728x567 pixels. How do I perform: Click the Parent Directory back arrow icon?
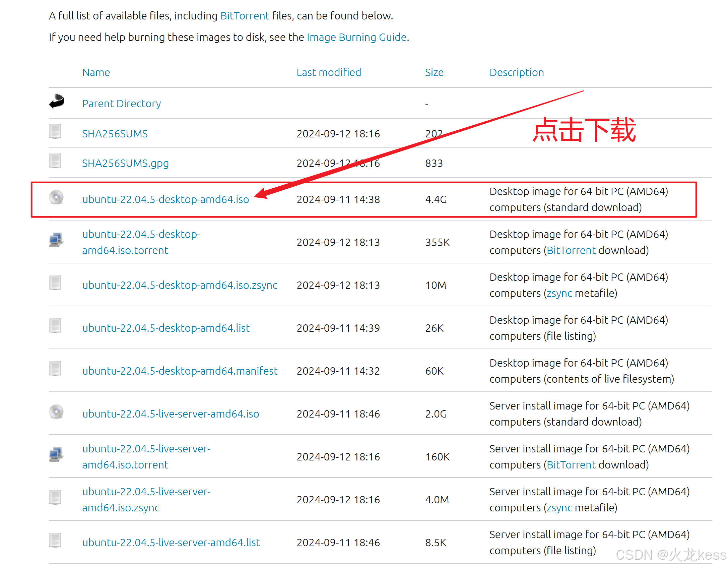coord(56,102)
